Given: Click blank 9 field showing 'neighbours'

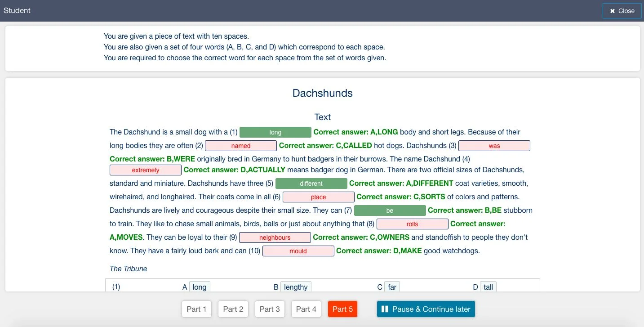Looking at the screenshot, I should [x=275, y=237].
